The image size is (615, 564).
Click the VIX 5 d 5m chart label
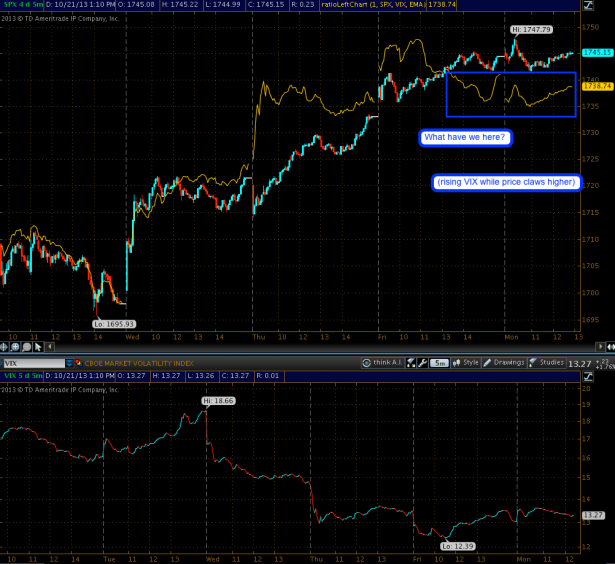point(22,376)
